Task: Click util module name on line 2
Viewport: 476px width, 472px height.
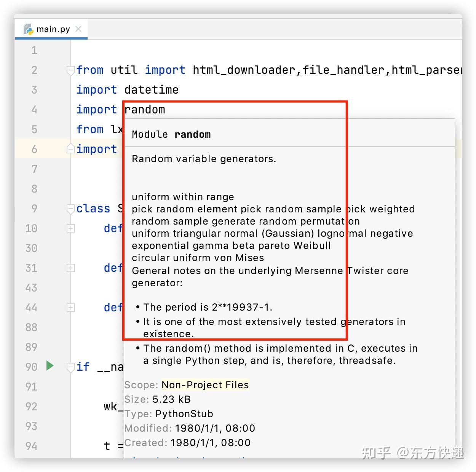Action: point(124,70)
